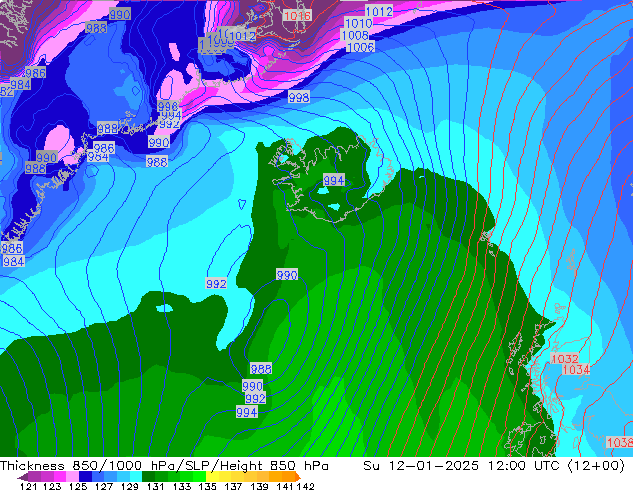Viewport: 634px width, 490px height.
Task: Click the dark green swatch above 131
Action: [148, 476]
